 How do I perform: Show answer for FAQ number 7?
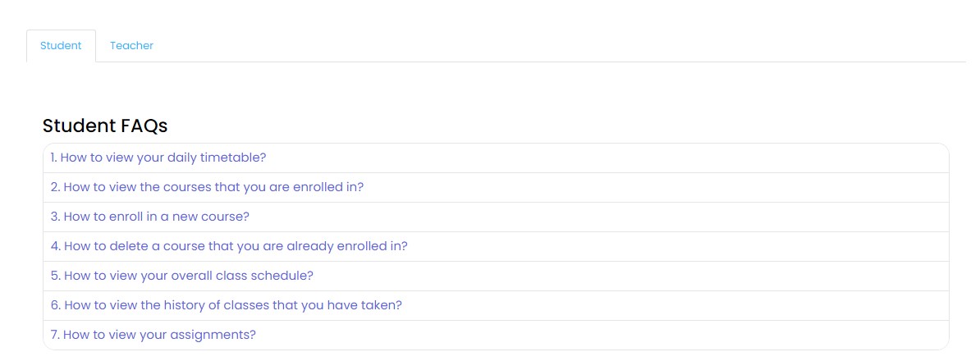153,335
